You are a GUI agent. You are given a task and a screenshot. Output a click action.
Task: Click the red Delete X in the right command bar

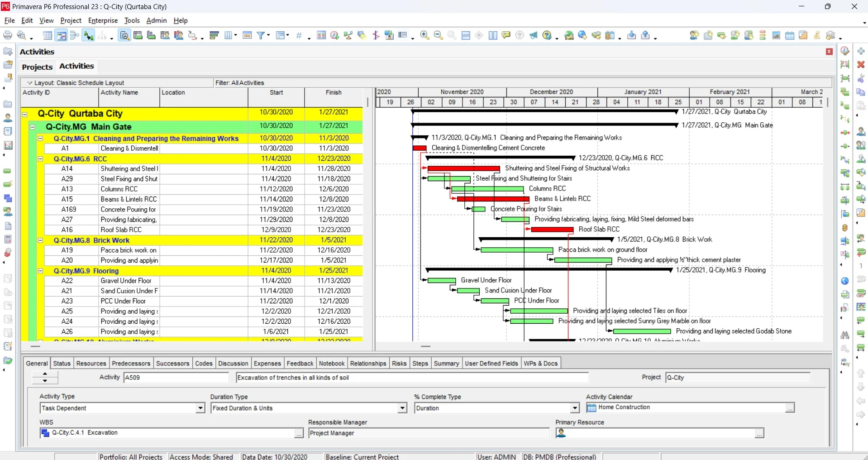(861, 65)
